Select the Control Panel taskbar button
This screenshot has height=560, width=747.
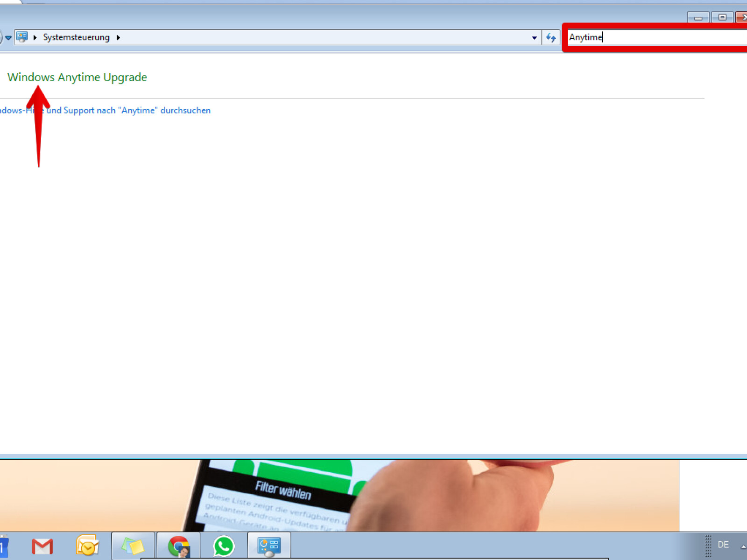pyautogui.click(x=269, y=546)
